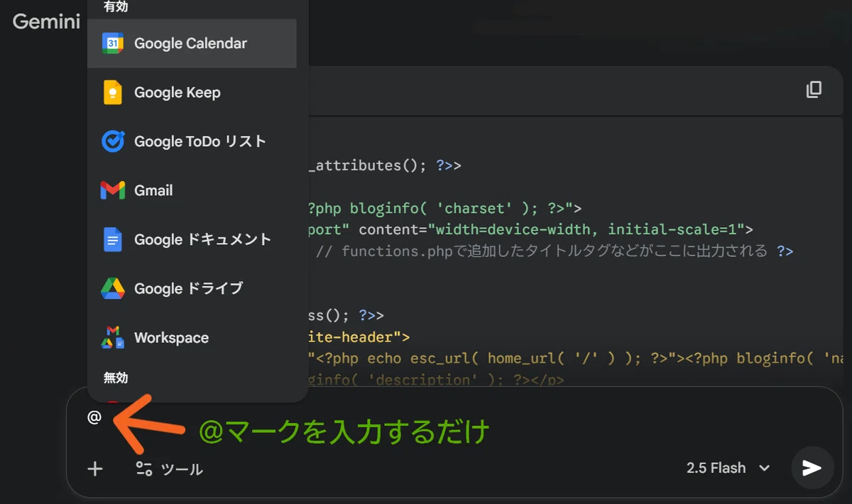
Task: Click the width=device-width viewport code line
Action: pyautogui.click(x=531, y=229)
